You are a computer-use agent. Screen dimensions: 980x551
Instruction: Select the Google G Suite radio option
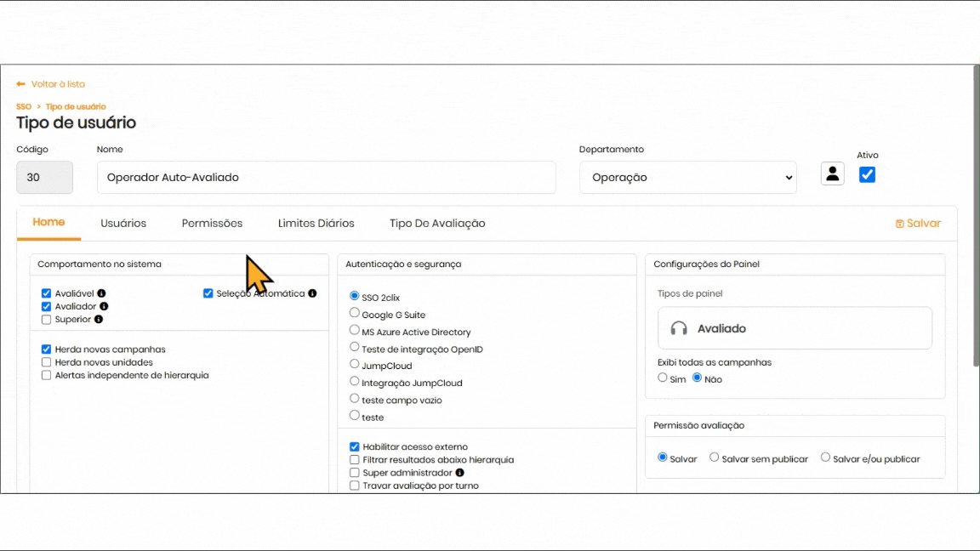[x=355, y=314]
